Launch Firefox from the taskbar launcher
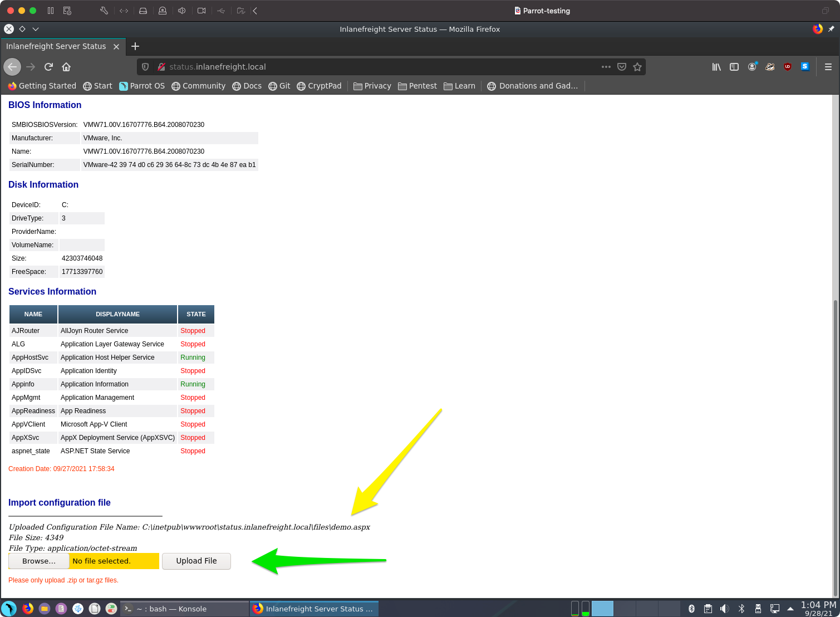The height and width of the screenshot is (617, 840). coord(28,609)
